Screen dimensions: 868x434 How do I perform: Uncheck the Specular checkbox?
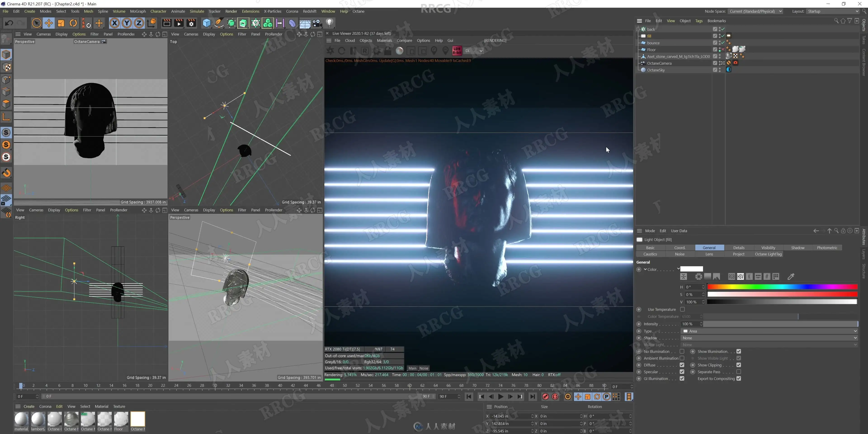coord(682,372)
